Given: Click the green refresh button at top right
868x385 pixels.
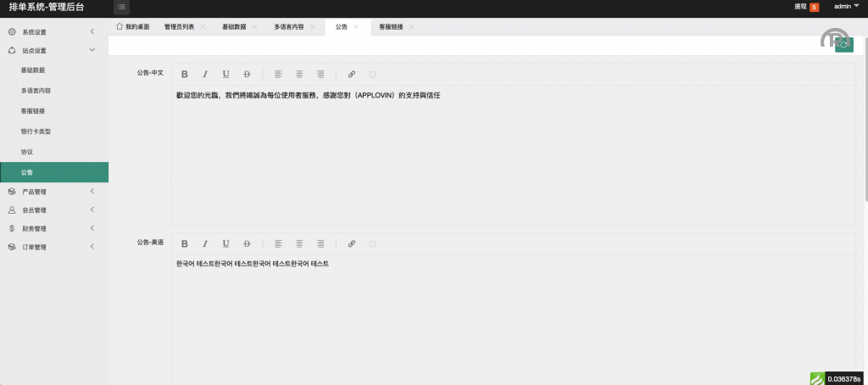Looking at the screenshot, I should coord(843,45).
